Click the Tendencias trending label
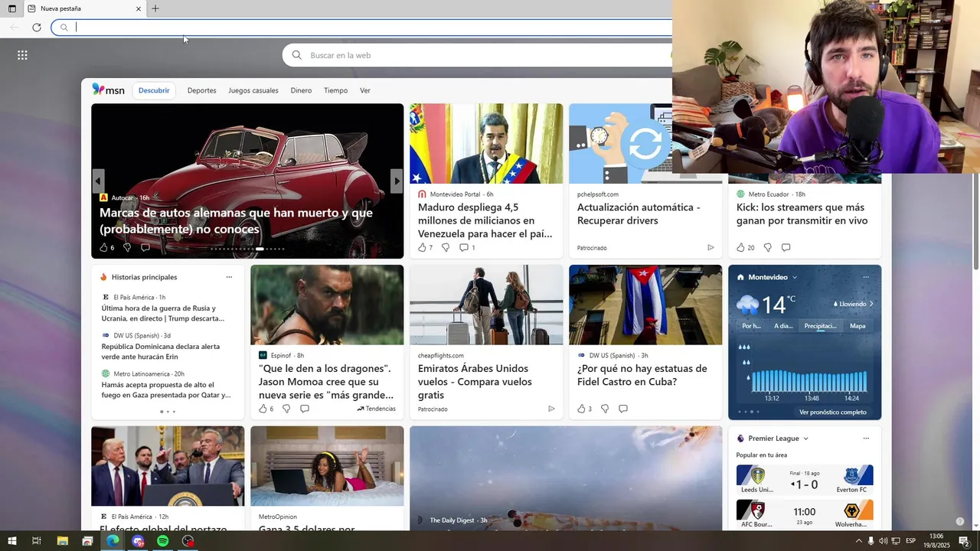 [x=376, y=409]
